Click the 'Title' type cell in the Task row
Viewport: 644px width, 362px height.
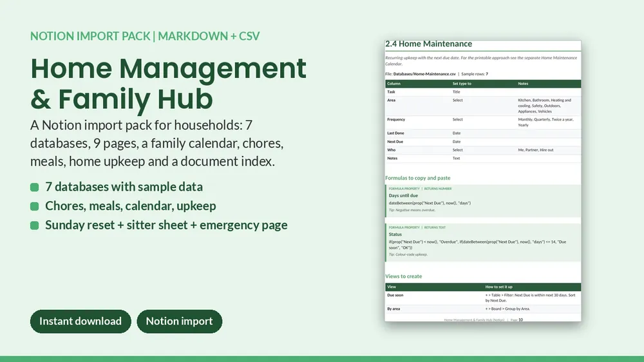click(x=457, y=92)
